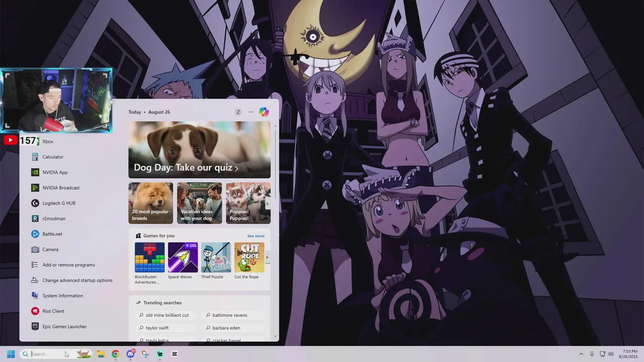The image size is (644, 362).
Task: Open Xbox from the app list
Action: point(48,142)
